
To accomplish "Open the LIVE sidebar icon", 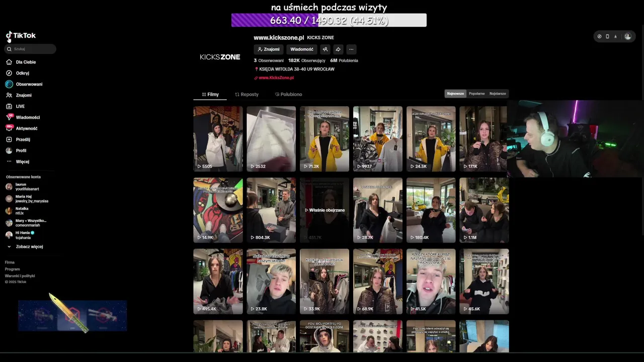I will tap(9, 106).
